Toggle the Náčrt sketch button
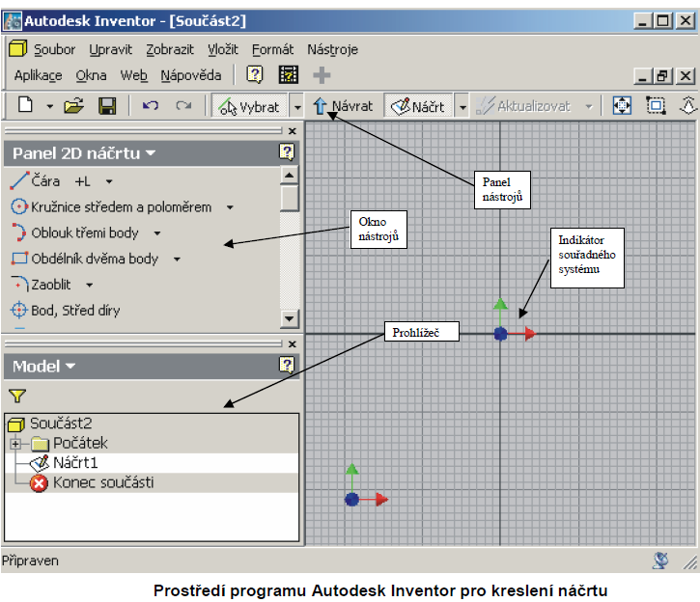The height and width of the screenshot is (602, 700). [x=418, y=106]
